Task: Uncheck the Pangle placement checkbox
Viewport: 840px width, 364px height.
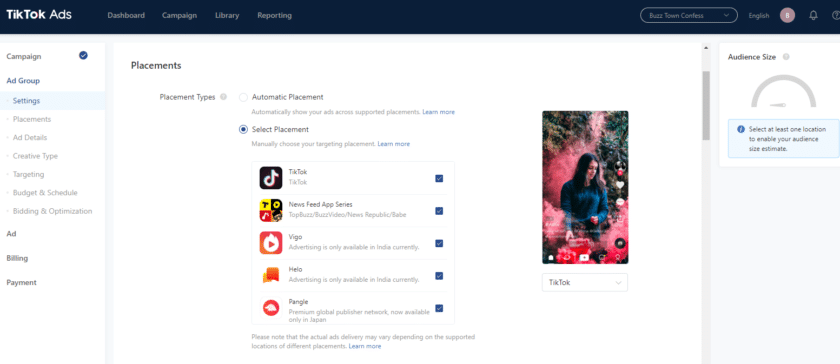Action: (x=439, y=308)
